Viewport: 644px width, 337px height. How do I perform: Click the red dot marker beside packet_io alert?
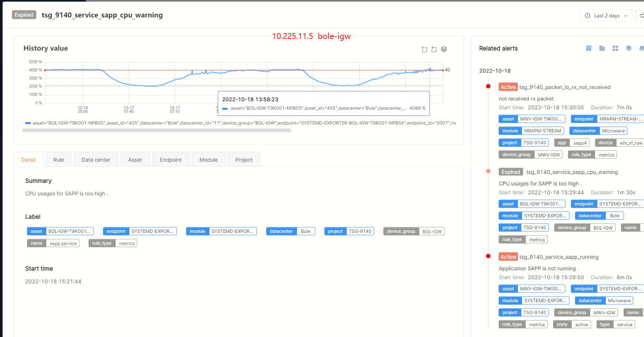pyautogui.click(x=488, y=86)
